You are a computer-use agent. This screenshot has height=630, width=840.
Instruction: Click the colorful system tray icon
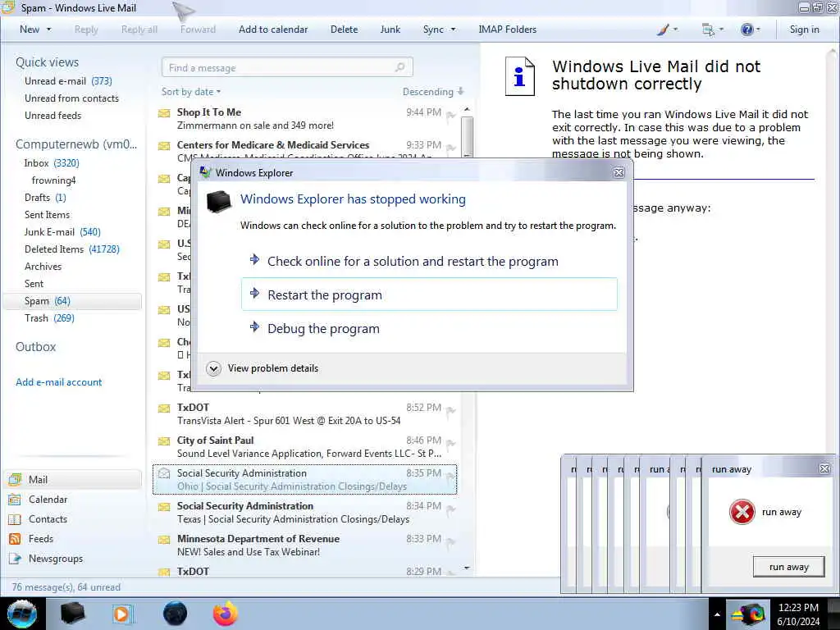[749, 614]
